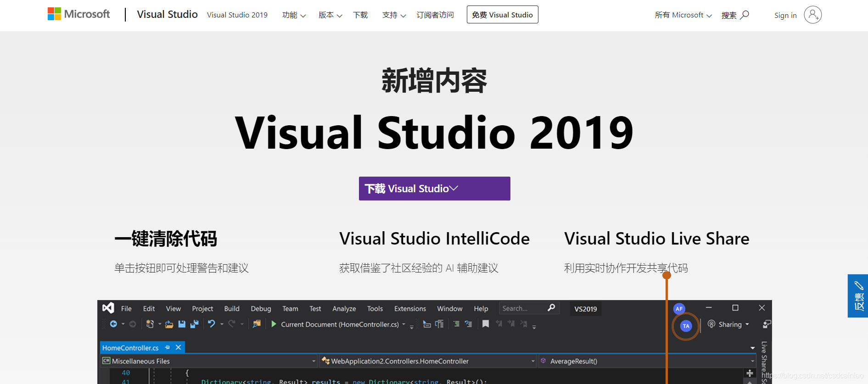Click the Comment selection icon in IDE toolbar
This screenshot has width=868, height=384.
tap(456, 324)
